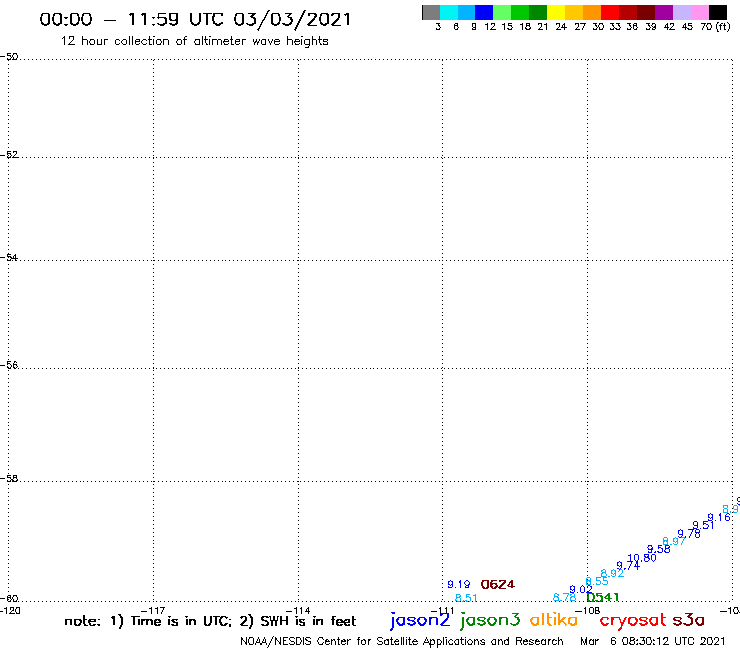
Task: Click the green 0541 time label
Action: [602, 597]
